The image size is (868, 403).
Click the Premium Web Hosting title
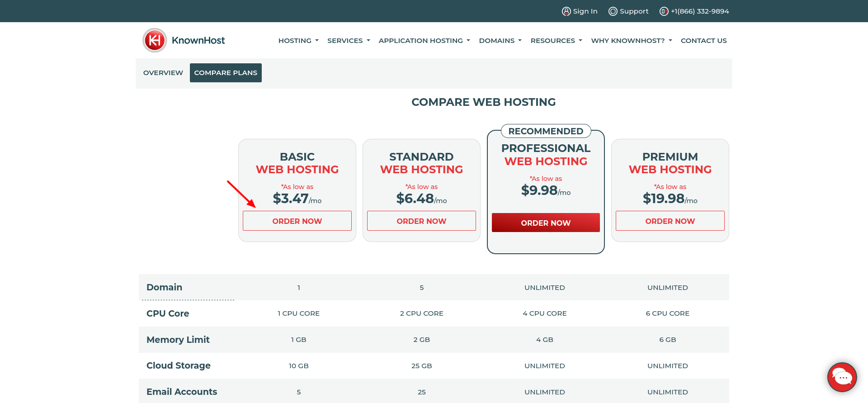(670, 163)
